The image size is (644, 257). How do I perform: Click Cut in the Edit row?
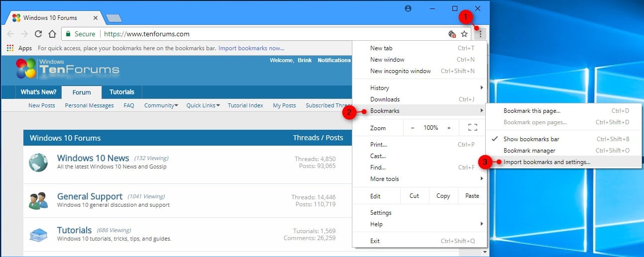414,196
